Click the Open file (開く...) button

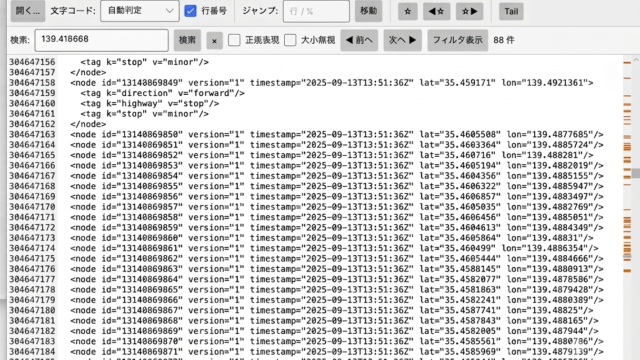coord(28,11)
